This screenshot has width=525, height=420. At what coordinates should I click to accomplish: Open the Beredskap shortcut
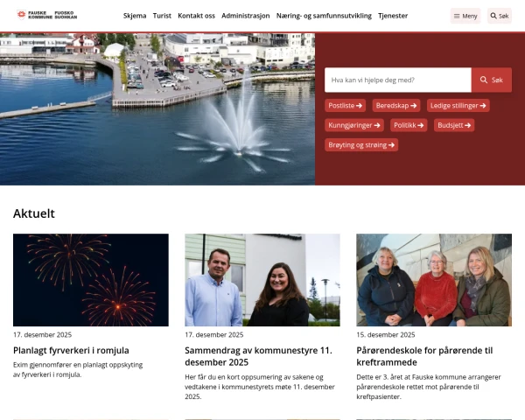[x=396, y=106]
